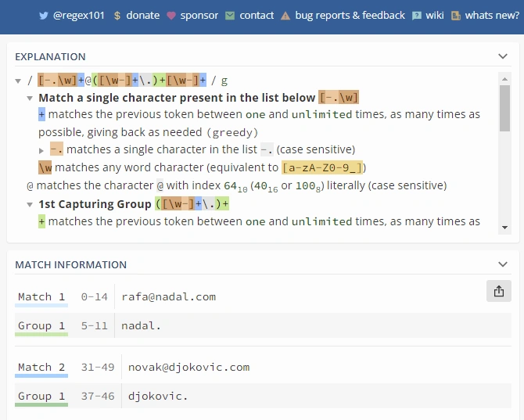Click the export matches share button
Viewport: 524px width, 420px height.
499,291
